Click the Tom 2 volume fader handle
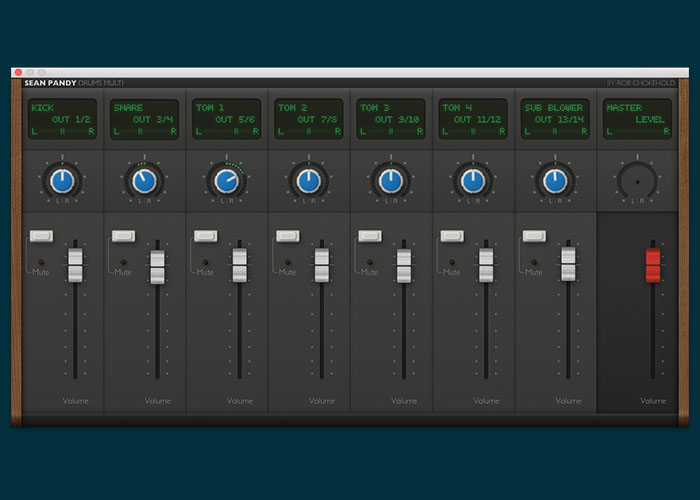700x500 pixels. coord(321,266)
